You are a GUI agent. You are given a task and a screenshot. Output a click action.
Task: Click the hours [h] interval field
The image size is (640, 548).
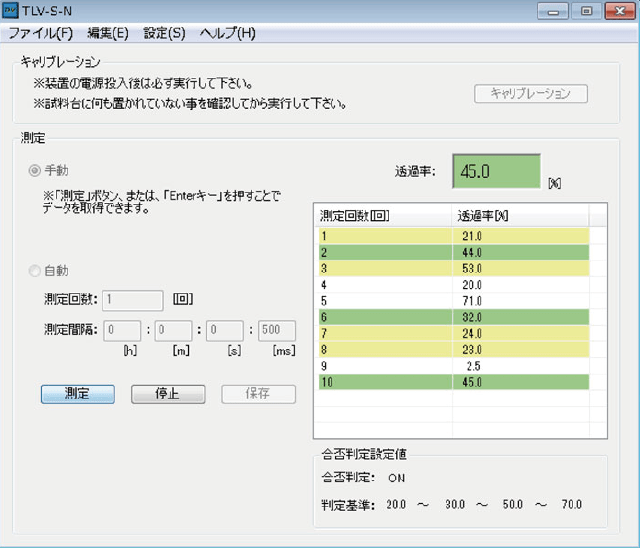tap(122, 331)
